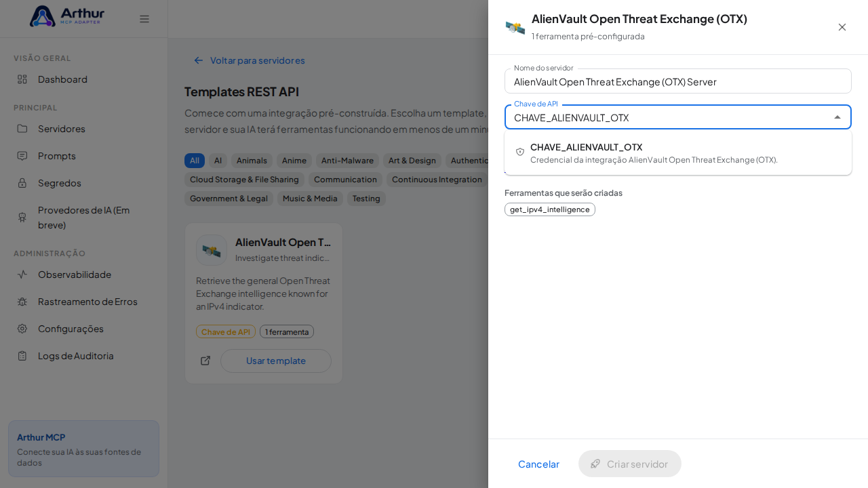Click the Dashboard grid icon
Image resolution: width=868 pixels, height=488 pixels.
[22, 79]
